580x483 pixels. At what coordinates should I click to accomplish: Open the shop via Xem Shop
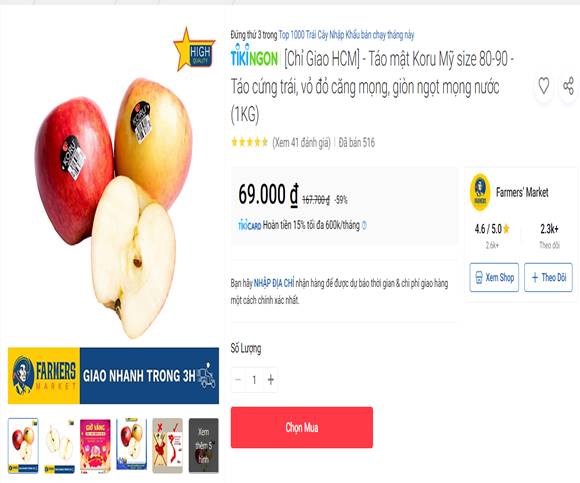pos(494,277)
